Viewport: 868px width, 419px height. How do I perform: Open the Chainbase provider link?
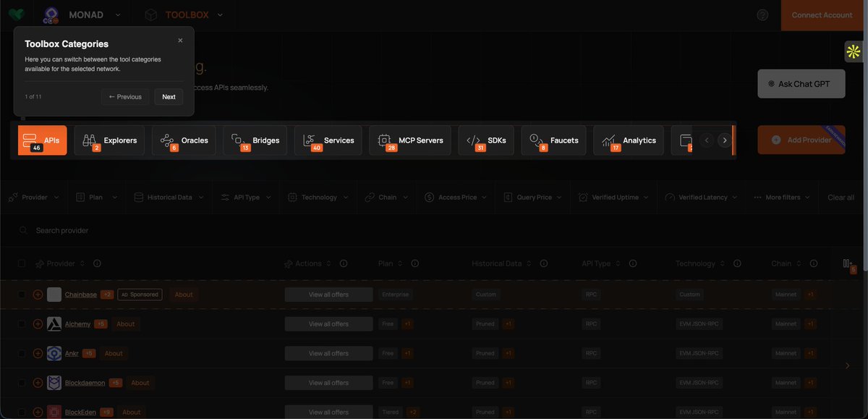80,295
